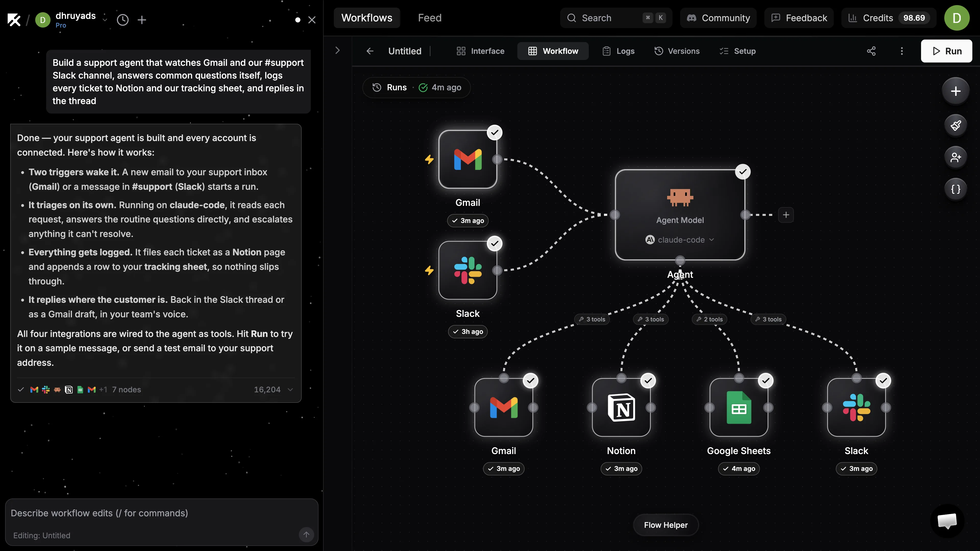Click the 7 nodes summary text
The width and height of the screenshot is (980, 551).
click(126, 389)
